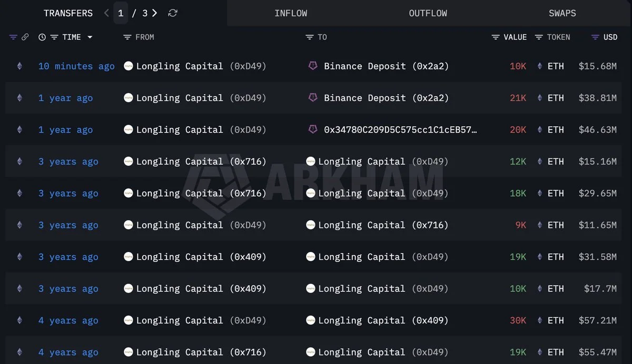Select the TRANSFERS tab heading

pyautogui.click(x=68, y=13)
